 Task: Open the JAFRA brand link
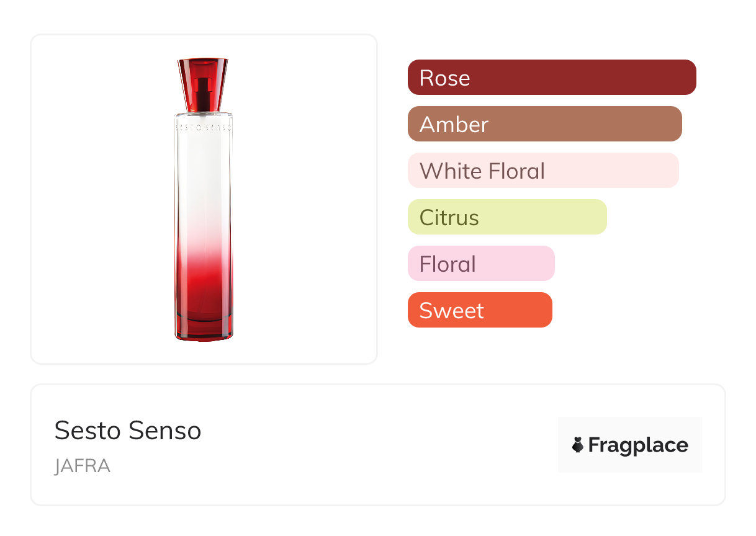click(x=82, y=466)
